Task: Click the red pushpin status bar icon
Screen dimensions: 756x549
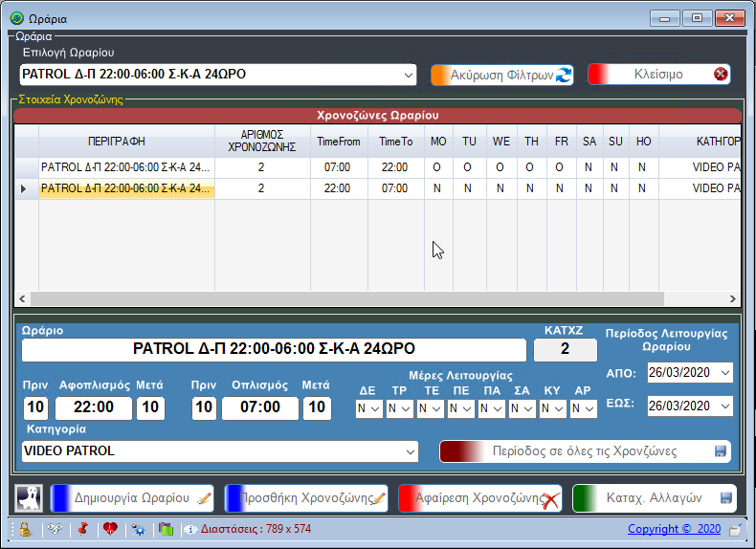Action: (x=81, y=529)
